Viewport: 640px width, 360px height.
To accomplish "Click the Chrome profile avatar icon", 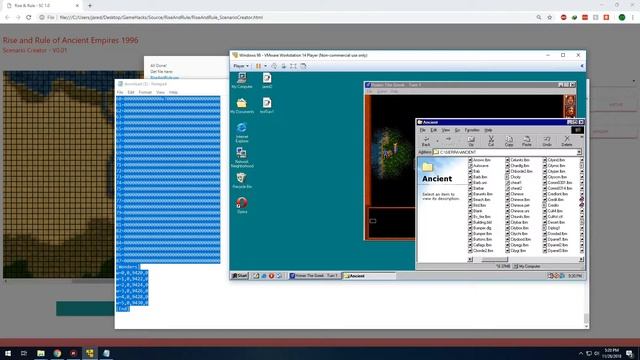I will click(622, 18).
